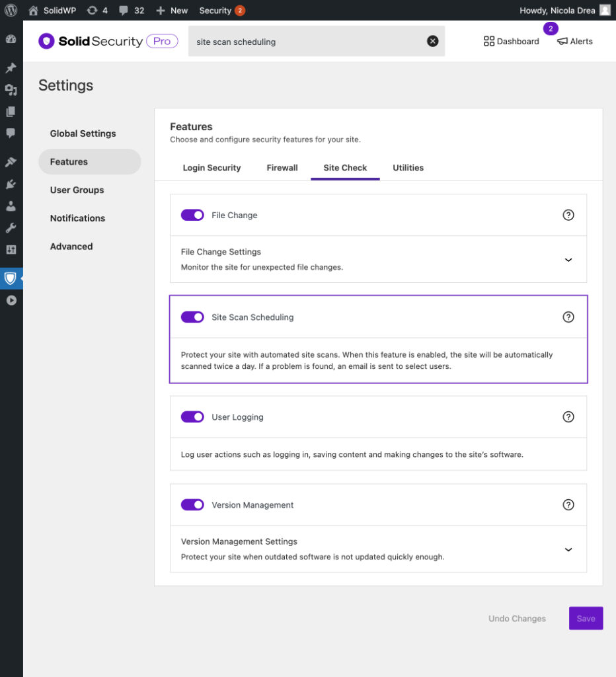The width and height of the screenshot is (616, 677).
Task: Open the Solid Security shield sidebar icon
Action: tap(11, 278)
